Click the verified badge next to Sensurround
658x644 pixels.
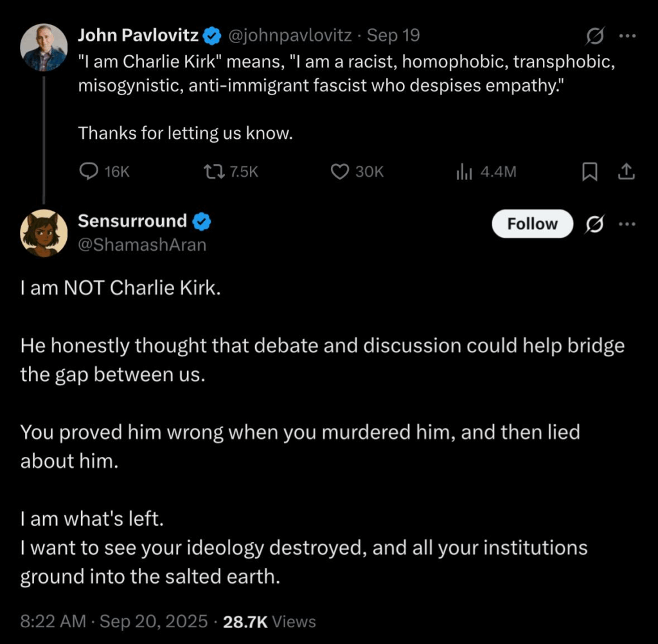pos(202,222)
